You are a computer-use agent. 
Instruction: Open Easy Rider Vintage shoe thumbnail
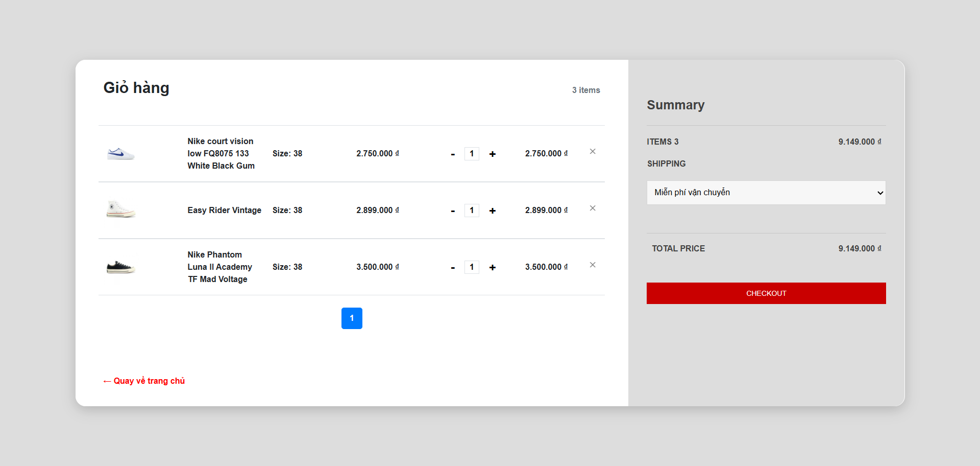[121, 209]
